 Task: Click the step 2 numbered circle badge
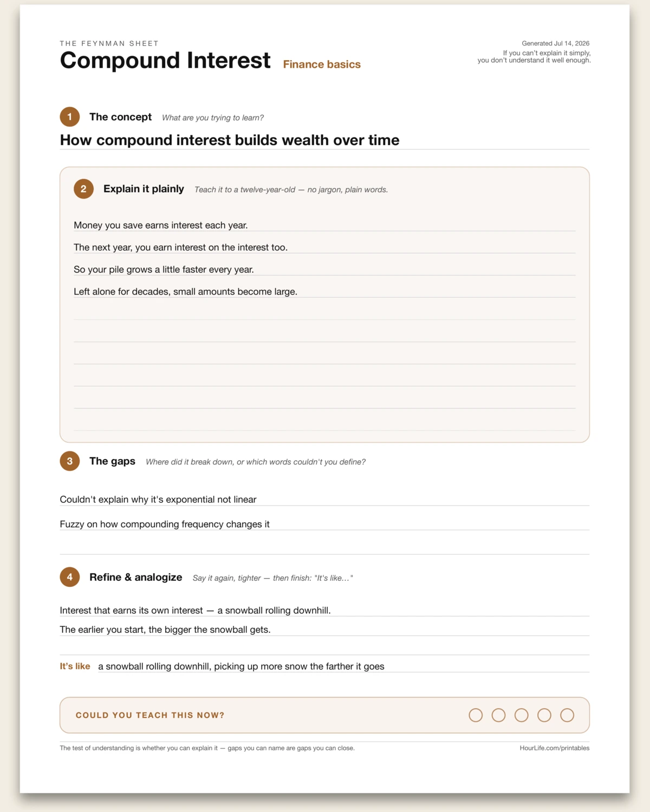pyautogui.click(x=83, y=189)
